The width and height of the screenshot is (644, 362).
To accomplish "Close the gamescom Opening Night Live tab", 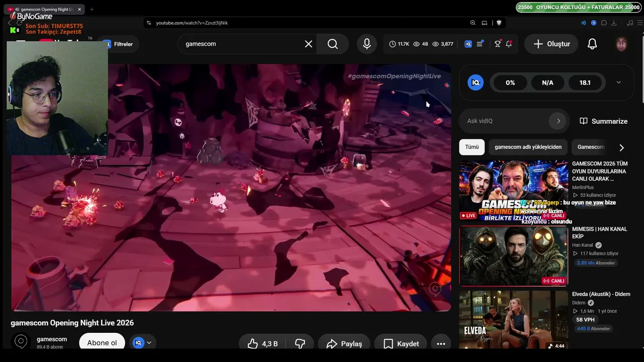I will [79, 10].
